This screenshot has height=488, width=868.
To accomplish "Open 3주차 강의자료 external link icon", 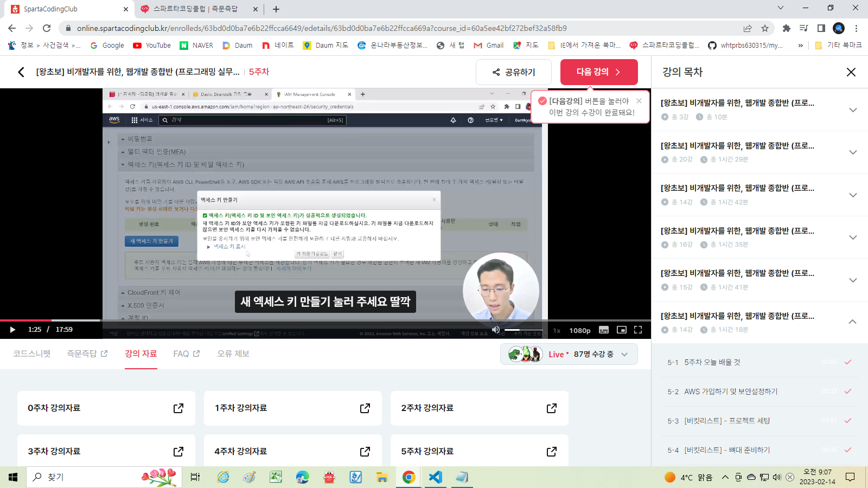I will pyautogui.click(x=178, y=452).
